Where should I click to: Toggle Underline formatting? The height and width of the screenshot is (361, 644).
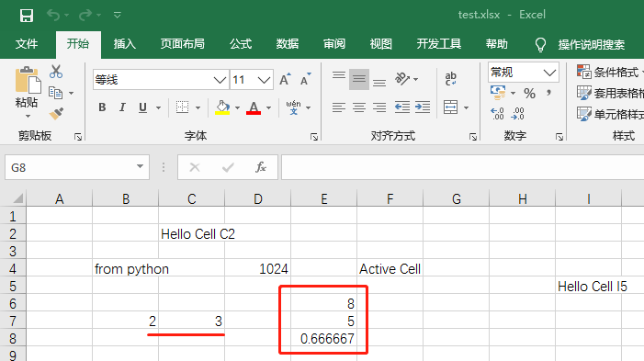(142, 107)
